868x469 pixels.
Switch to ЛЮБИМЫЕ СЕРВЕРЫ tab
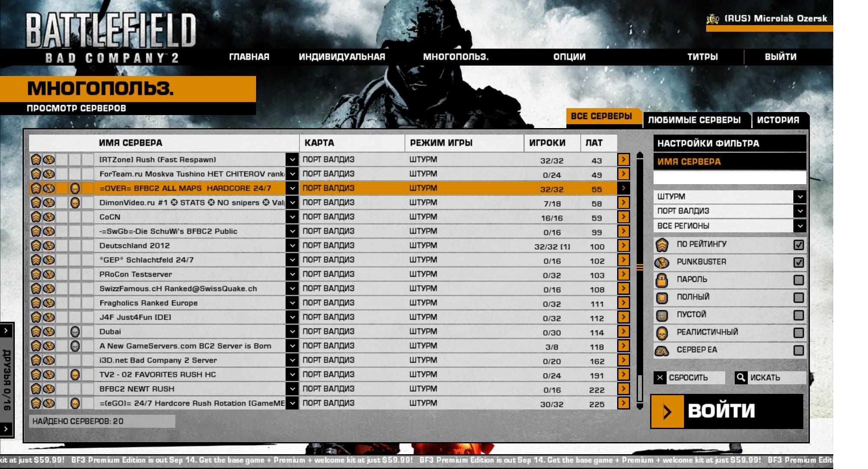pyautogui.click(x=694, y=120)
